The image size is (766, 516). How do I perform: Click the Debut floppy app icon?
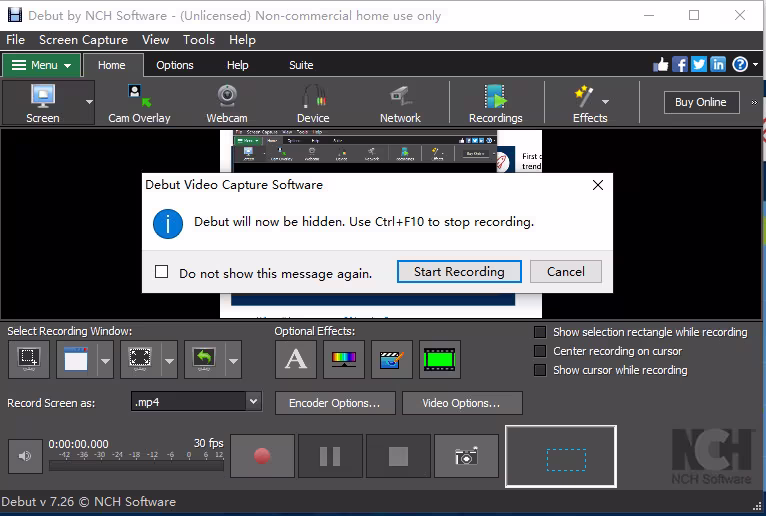coord(15,15)
